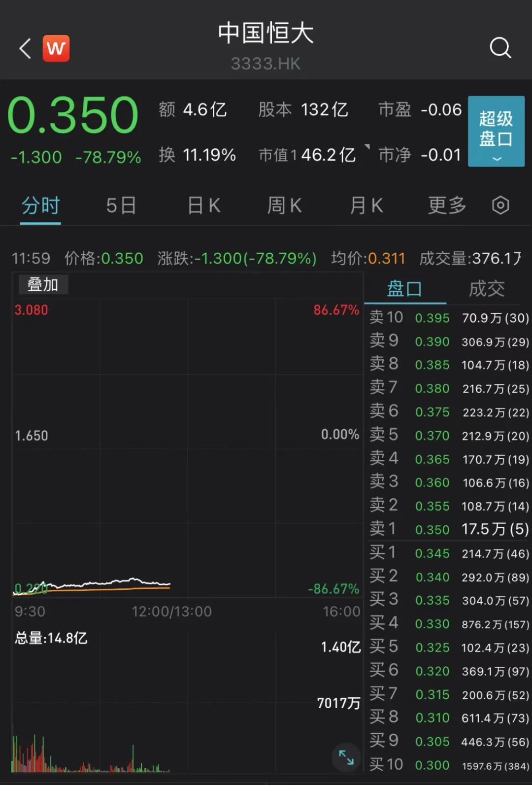The image size is (532, 785).
Task: Tap the 12:00/13:00 time axis label
Action: coord(171,612)
